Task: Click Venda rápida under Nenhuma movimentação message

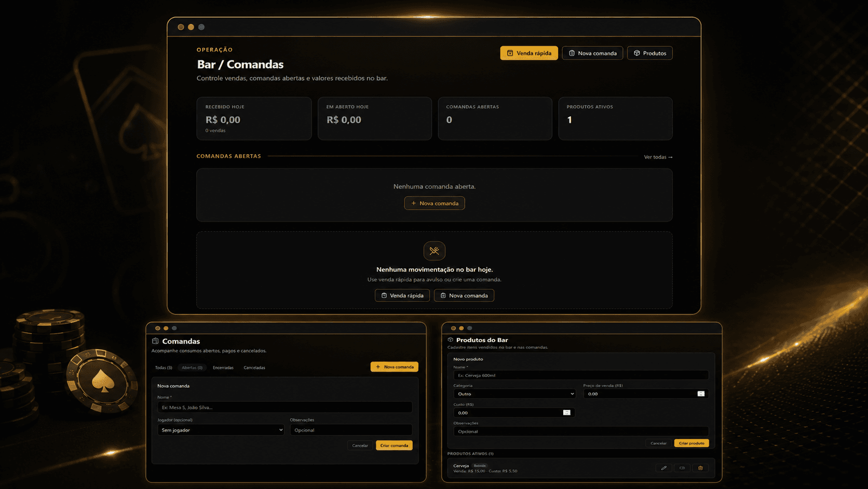Action: pos(402,295)
